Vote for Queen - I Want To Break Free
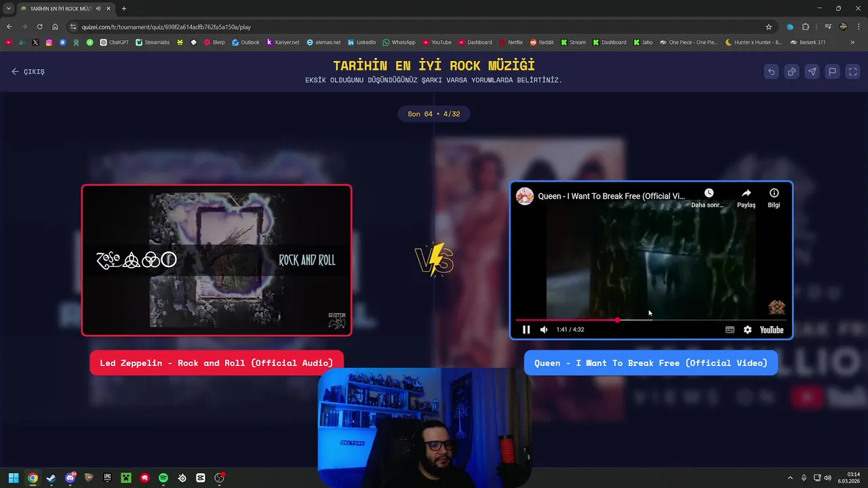 (650, 363)
